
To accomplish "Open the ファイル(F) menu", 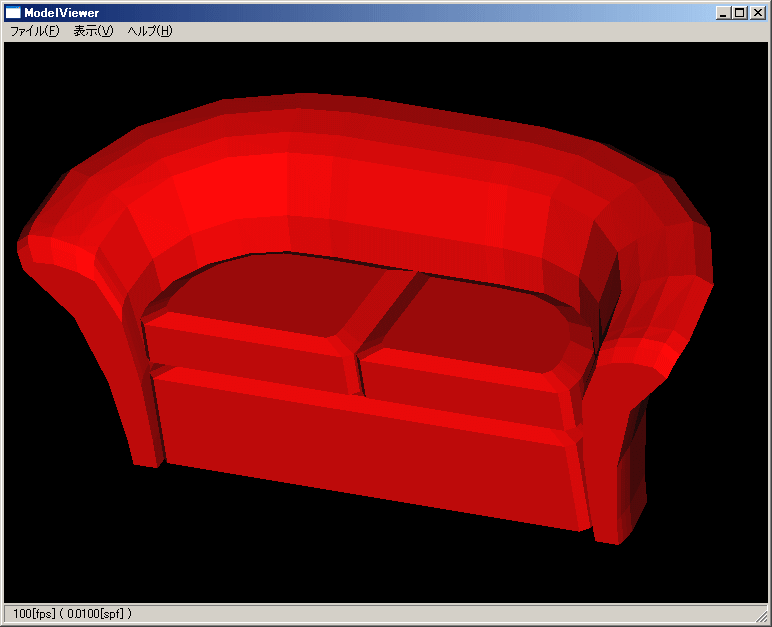I will coord(34,31).
